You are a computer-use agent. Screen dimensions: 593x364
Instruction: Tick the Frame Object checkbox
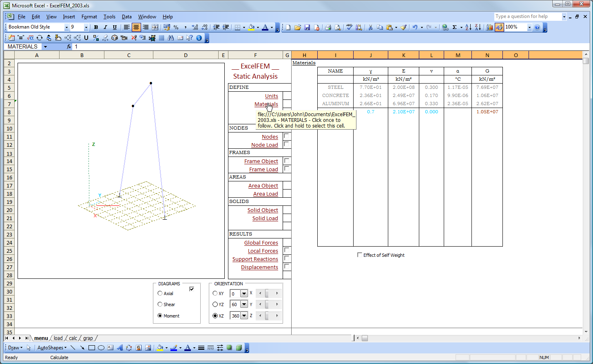tap(286, 161)
